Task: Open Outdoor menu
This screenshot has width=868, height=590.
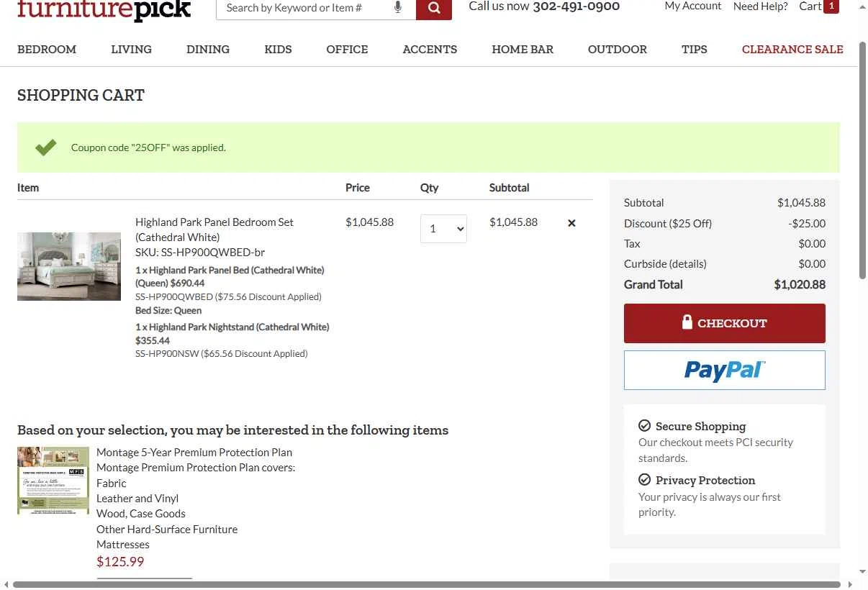Action: 618,50
